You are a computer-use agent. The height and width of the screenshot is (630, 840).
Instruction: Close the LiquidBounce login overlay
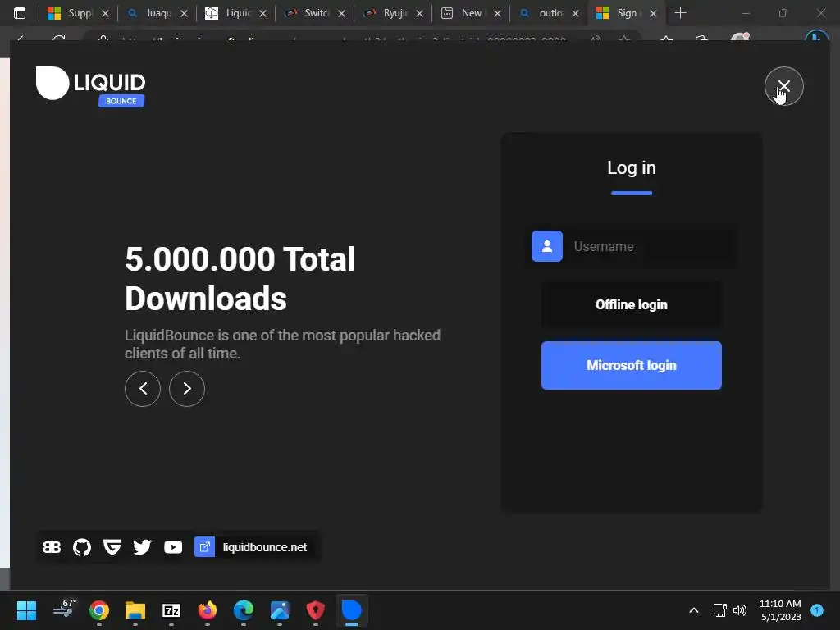(783, 86)
